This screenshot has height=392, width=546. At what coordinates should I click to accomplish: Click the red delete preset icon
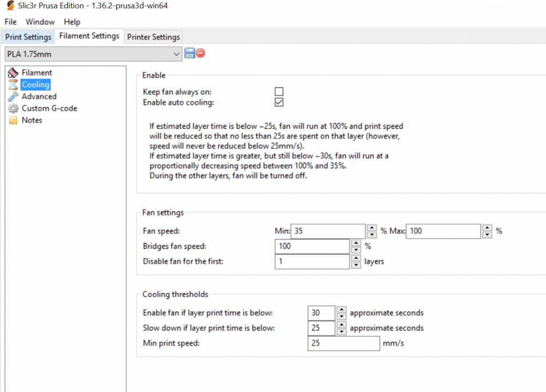200,54
